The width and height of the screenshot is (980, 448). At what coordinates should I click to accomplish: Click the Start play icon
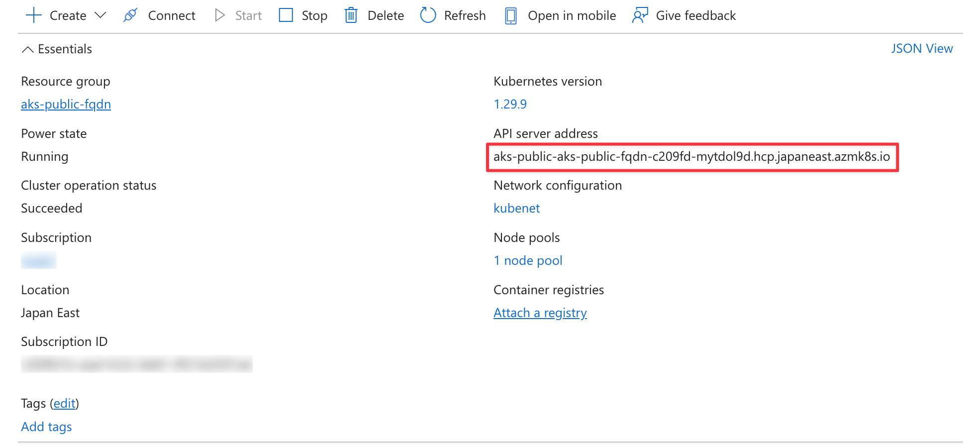pos(219,15)
